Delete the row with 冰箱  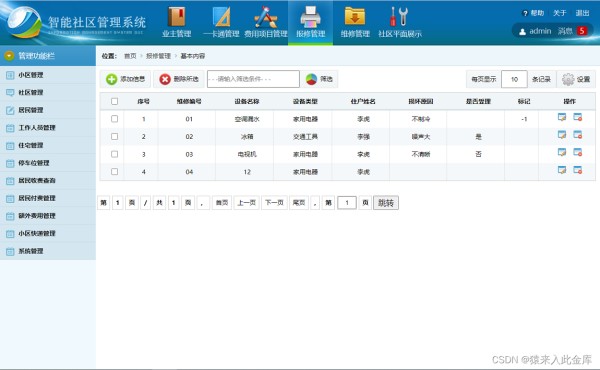pyautogui.click(x=577, y=135)
